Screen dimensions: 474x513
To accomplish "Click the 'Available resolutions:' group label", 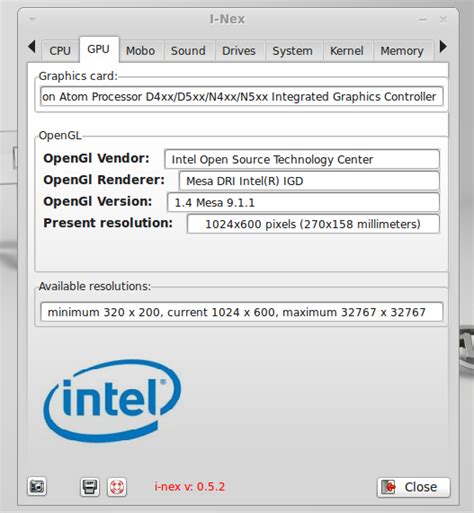I will [95, 286].
